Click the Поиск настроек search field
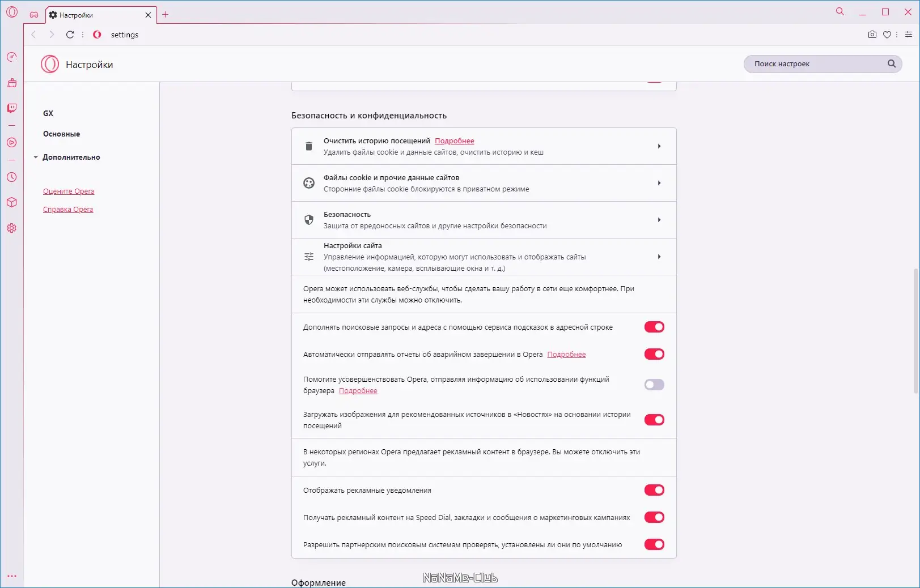Screen dimensions: 920x588 (823, 64)
